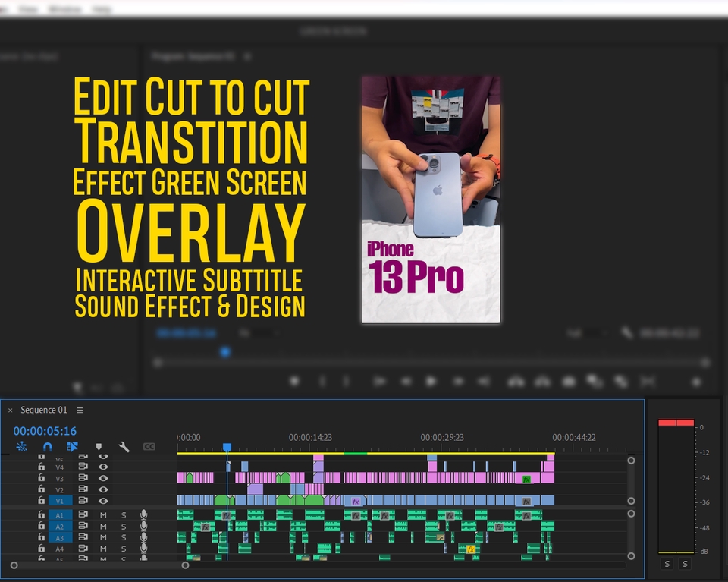Screen dimensions: 728x582
Task: Click the iPhone 13 Pro video preview
Action: (431, 200)
